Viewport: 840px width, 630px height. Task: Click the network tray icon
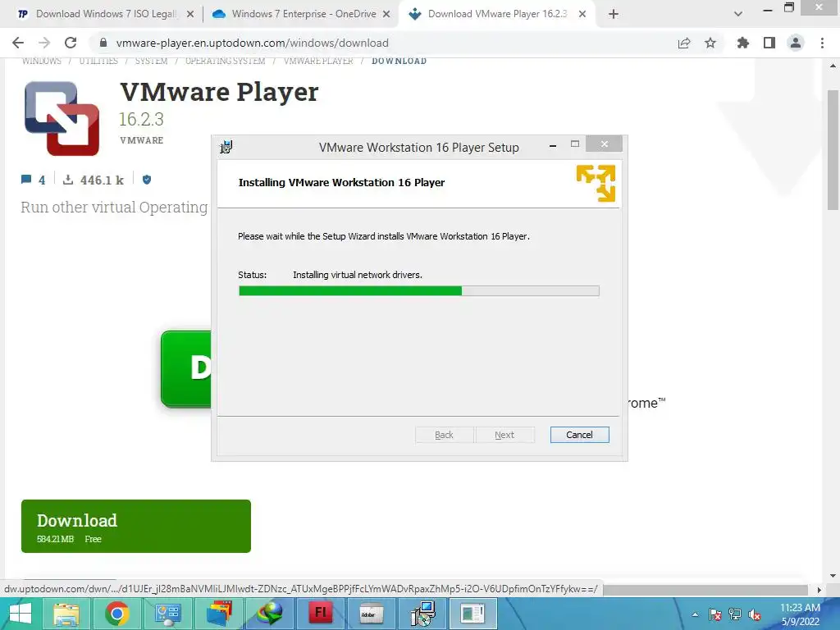(x=735, y=615)
